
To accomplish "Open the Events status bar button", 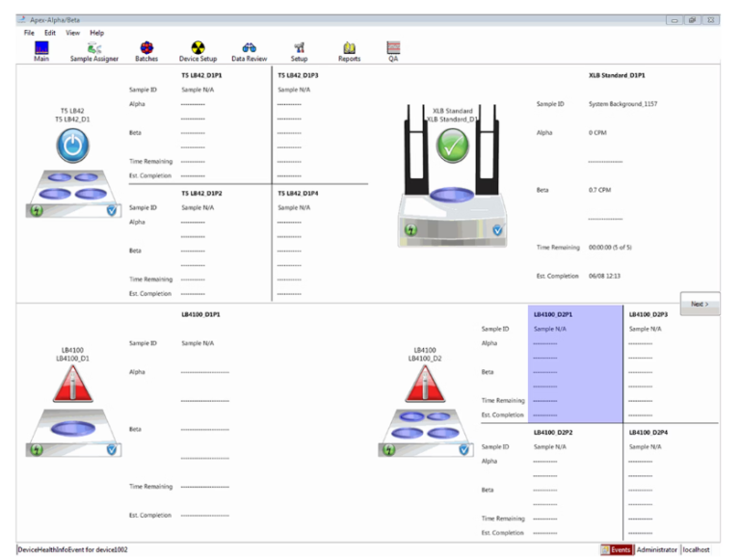I will 616,549.
